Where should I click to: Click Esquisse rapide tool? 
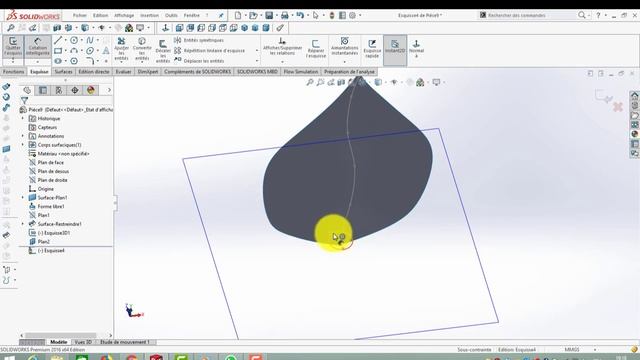coord(372,49)
